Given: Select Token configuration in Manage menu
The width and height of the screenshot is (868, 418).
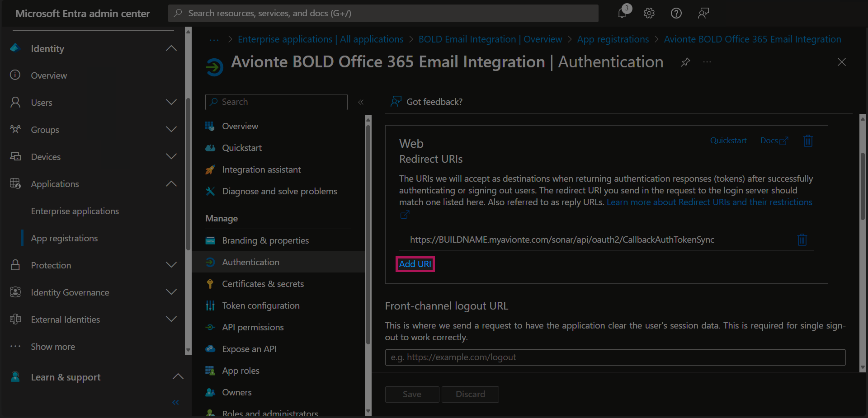Looking at the screenshot, I should (260, 305).
